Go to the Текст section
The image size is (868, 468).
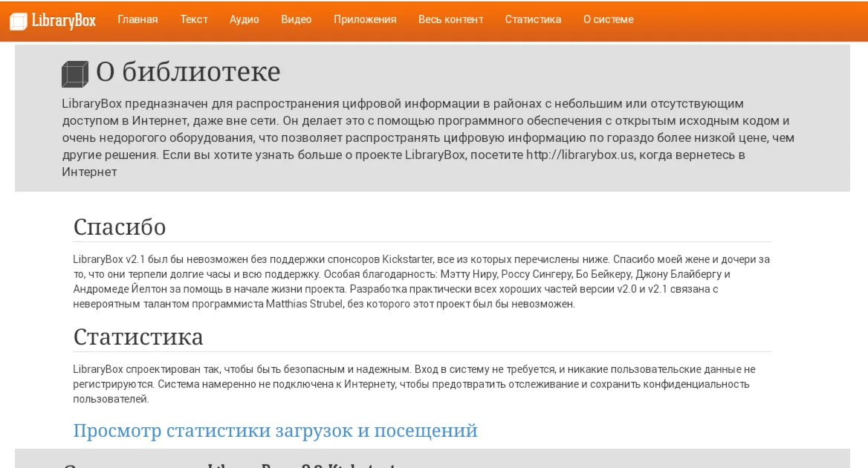(194, 19)
